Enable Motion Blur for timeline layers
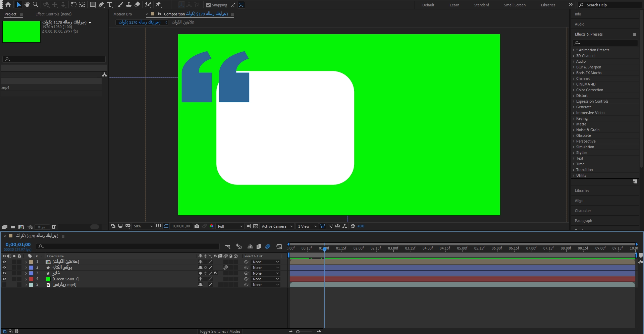The height and width of the screenshot is (334, 644). 268,246
